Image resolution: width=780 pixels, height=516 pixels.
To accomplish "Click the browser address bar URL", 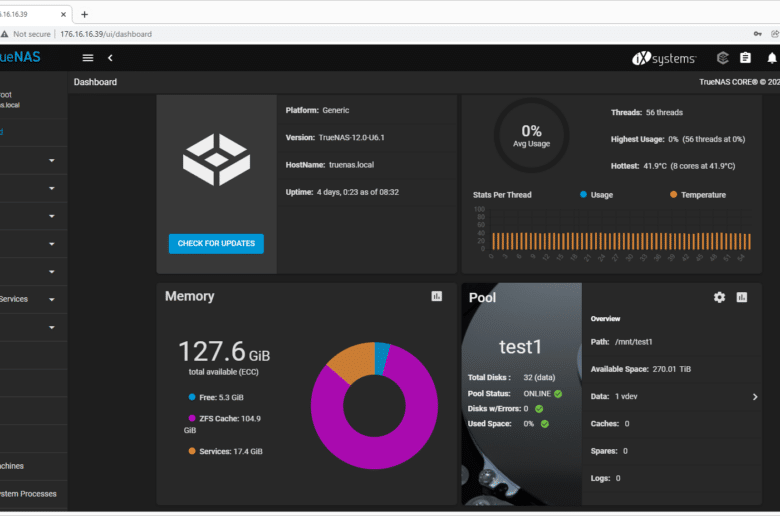I will pyautogui.click(x=106, y=34).
